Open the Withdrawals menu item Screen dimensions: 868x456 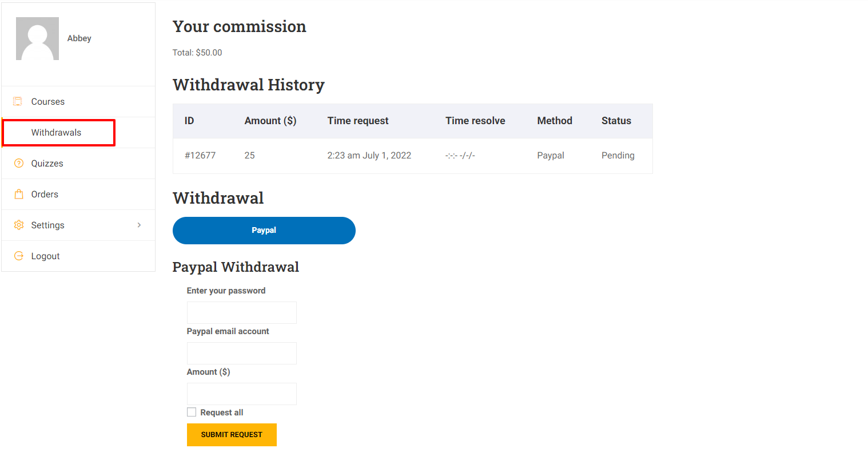(78, 132)
